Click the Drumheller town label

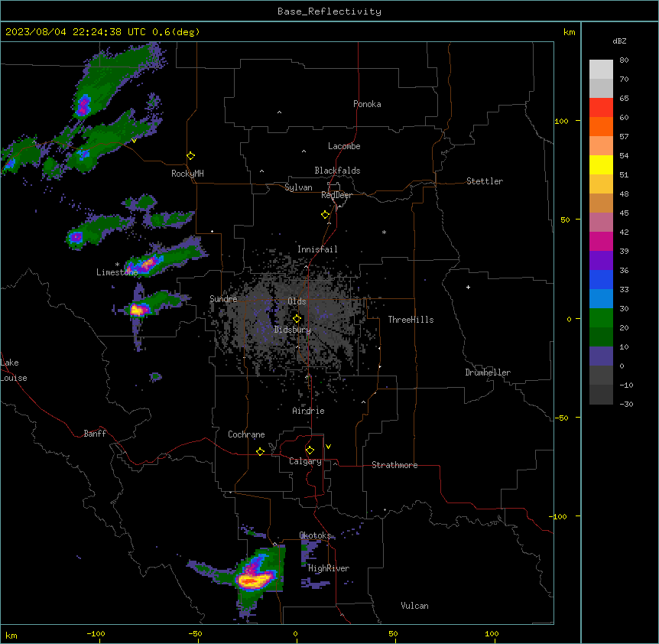point(488,372)
